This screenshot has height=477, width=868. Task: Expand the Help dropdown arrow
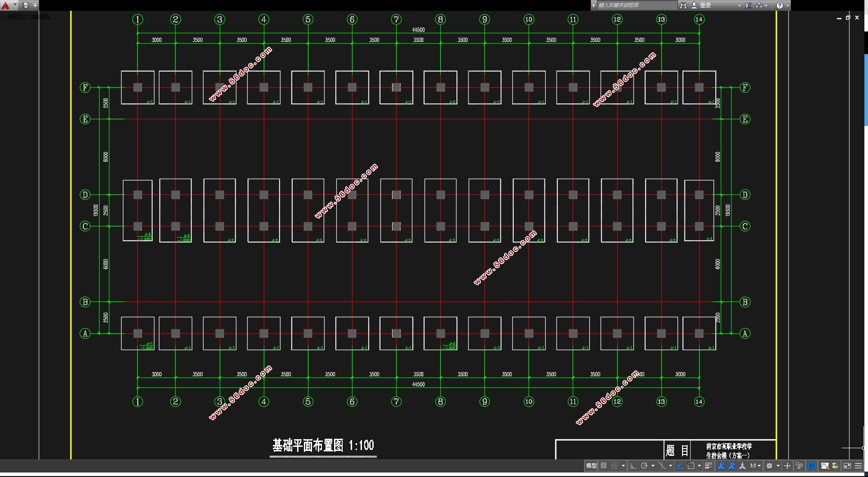point(787,5)
